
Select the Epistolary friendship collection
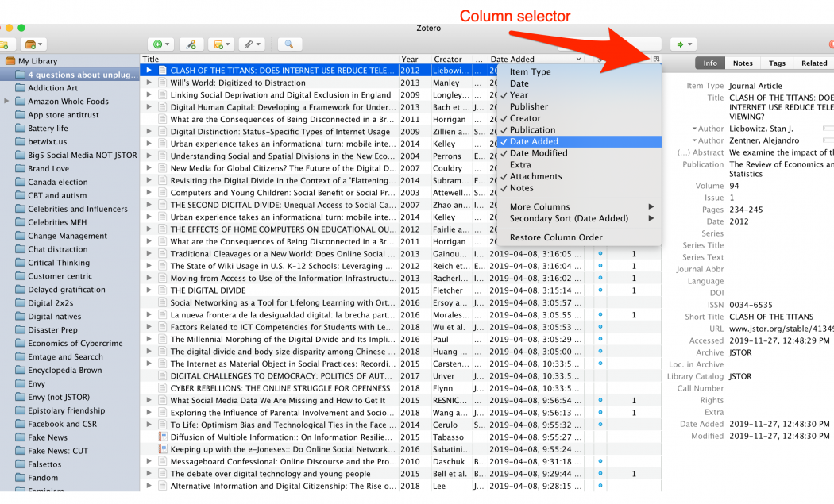tap(67, 410)
